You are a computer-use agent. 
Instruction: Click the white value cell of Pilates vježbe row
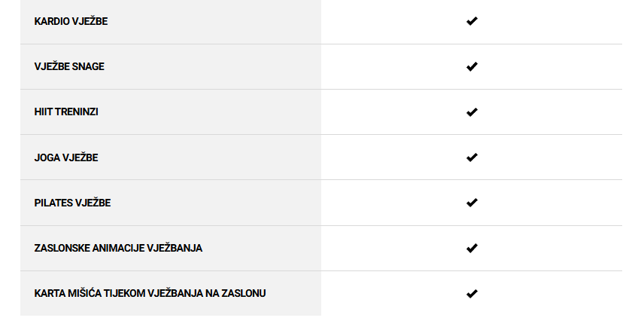[472, 203]
